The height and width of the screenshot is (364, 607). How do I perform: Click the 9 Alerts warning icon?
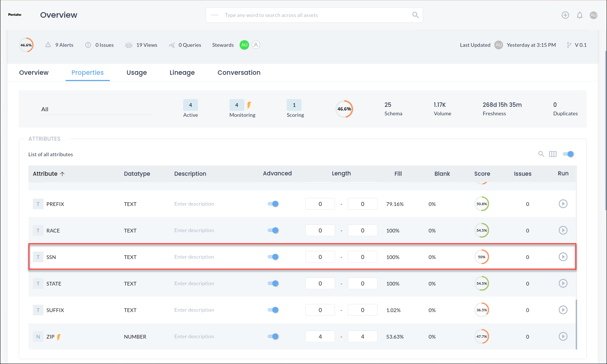(48, 45)
